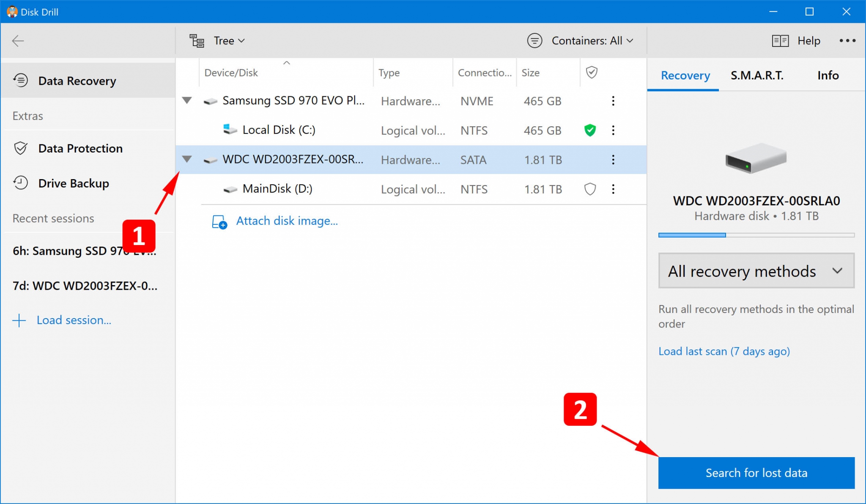Open options menu for Local Disk (C:)
Viewport: 866px width, 504px height.
[613, 130]
